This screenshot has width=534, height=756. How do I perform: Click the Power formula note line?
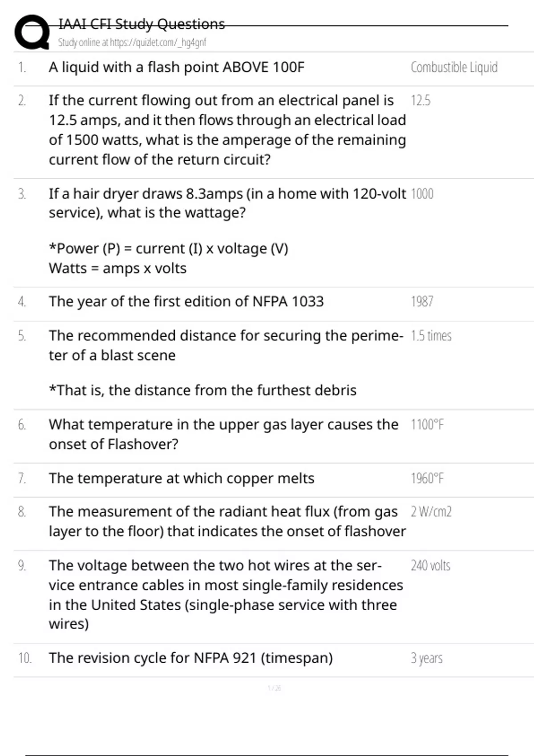[x=168, y=249]
